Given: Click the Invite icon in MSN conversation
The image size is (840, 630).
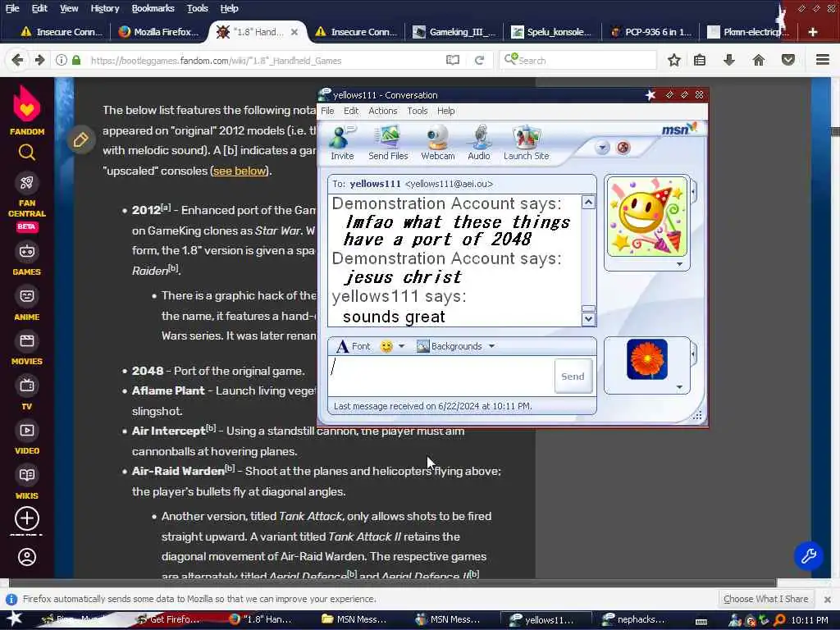Looking at the screenshot, I should tap(342, 143).
